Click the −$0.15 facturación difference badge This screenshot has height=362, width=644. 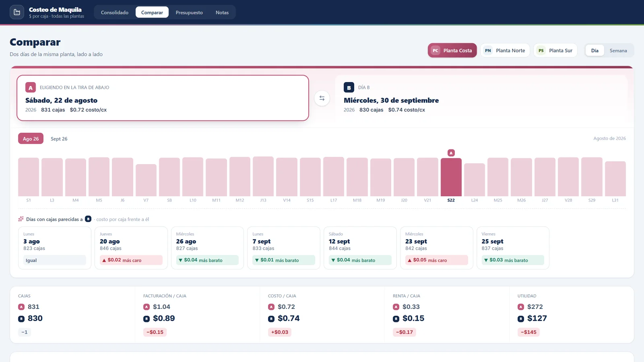[155, 332]
